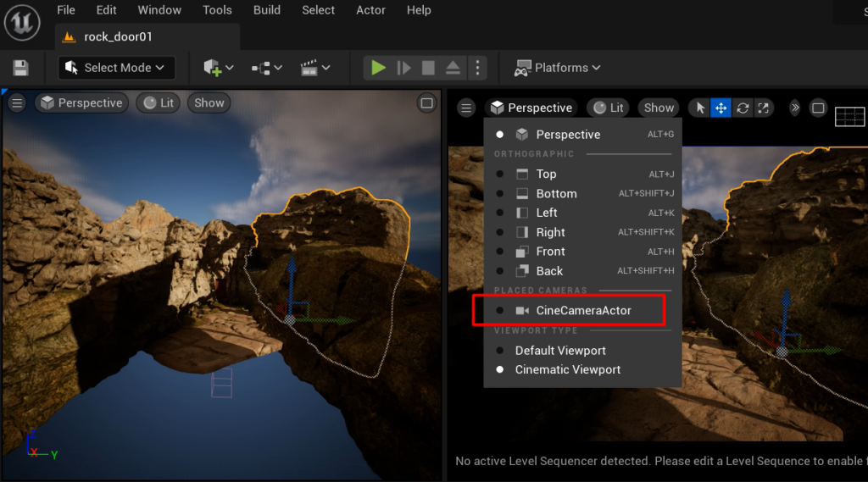Select Front orthographic view

coord(583,252)
